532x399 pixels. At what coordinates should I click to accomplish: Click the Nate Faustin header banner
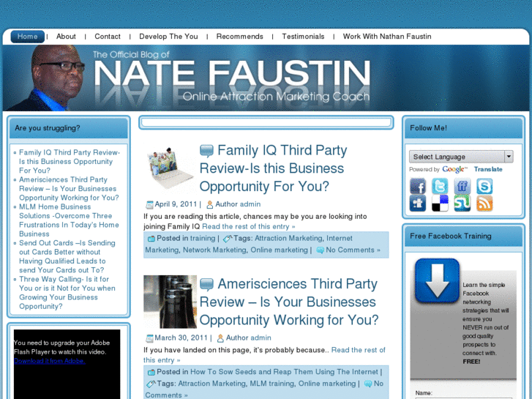coord(266,78)
